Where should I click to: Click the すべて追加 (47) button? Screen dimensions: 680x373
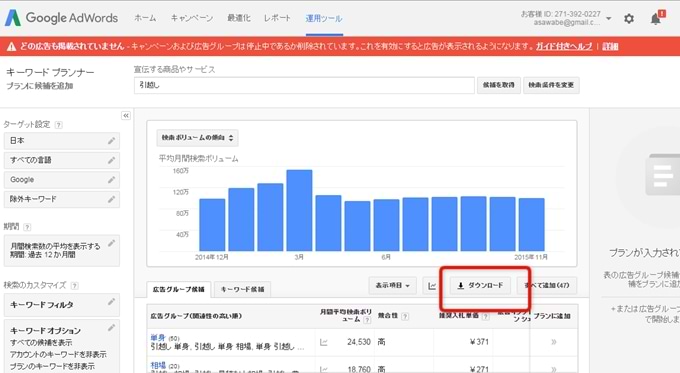(547, 285)
